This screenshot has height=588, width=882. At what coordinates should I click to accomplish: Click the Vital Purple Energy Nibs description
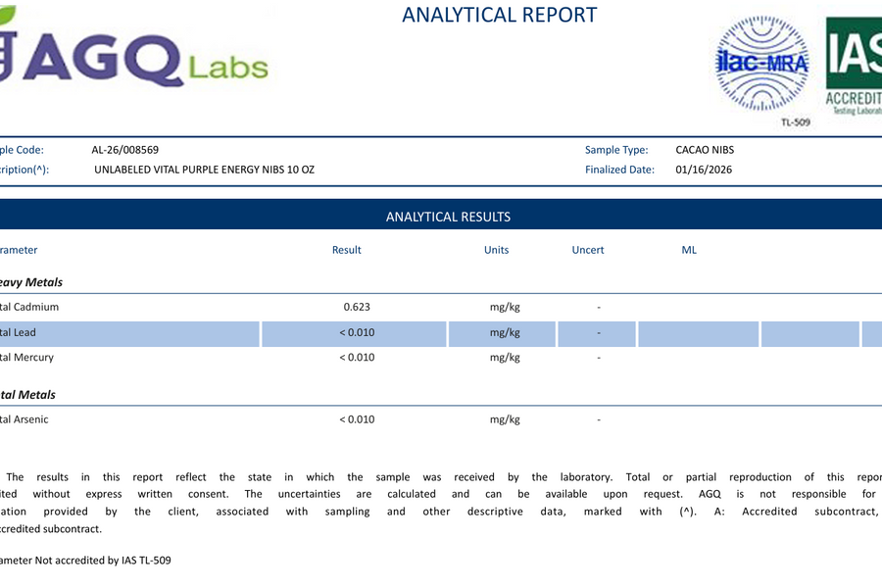click(x=204, y=170)
